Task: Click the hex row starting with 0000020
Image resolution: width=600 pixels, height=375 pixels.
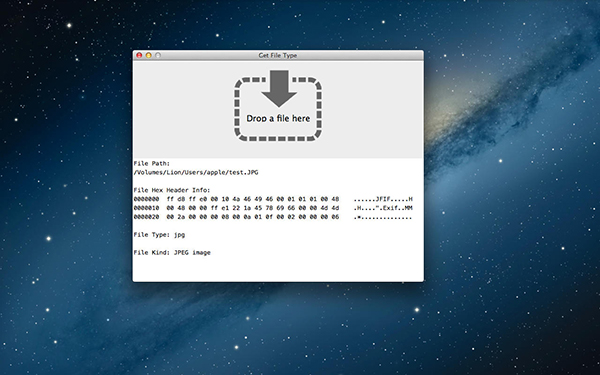Action: click(273, 217)
